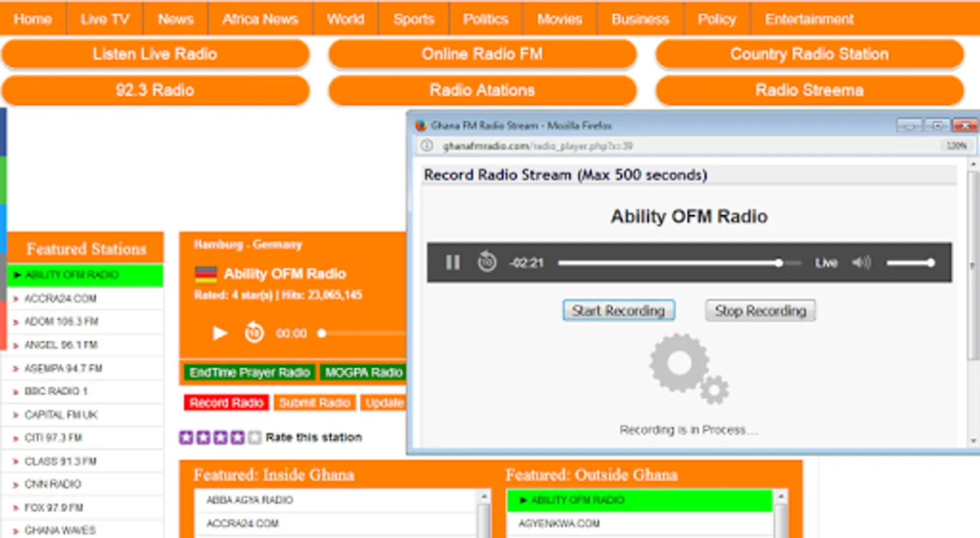The image size is (980, 538).
Task: Click the Stop Recording button
Action: (761, 311)
